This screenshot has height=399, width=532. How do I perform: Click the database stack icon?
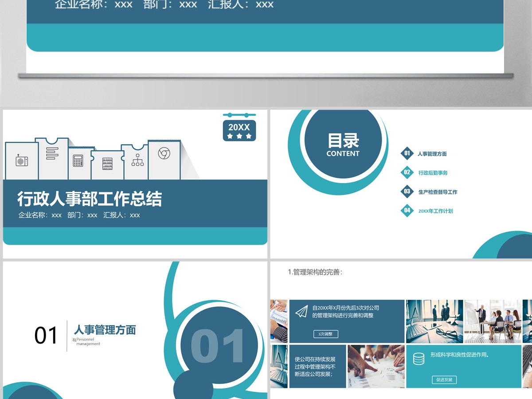click(x=419, y=359)
